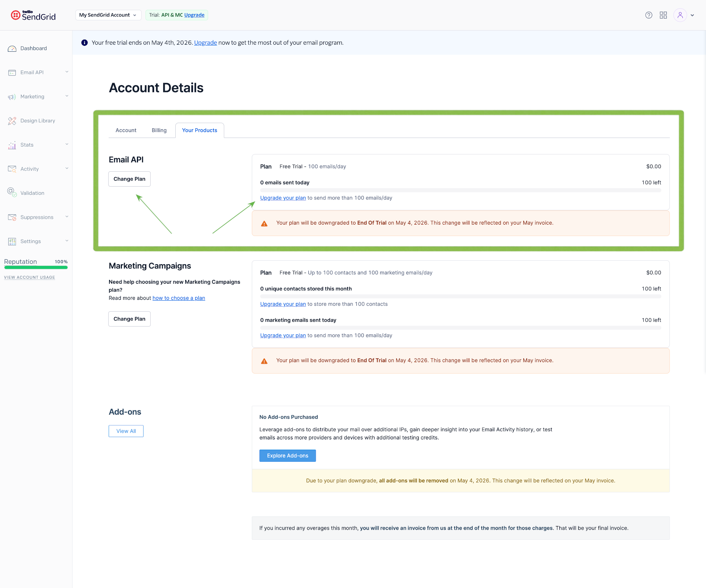The width and height of the screenshot is (706, 588).
Task: Click the View All add-ons button
Action: click(126, 431)
